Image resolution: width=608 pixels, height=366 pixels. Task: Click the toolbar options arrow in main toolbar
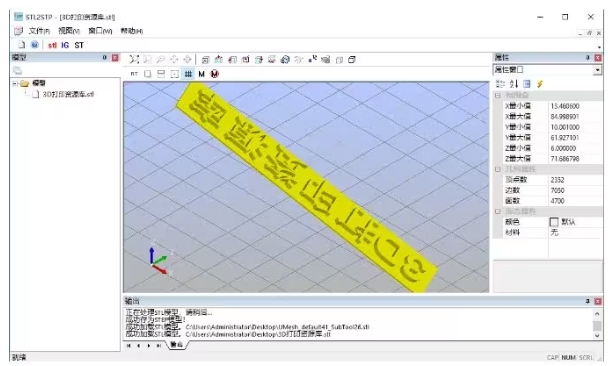point(600,47)
